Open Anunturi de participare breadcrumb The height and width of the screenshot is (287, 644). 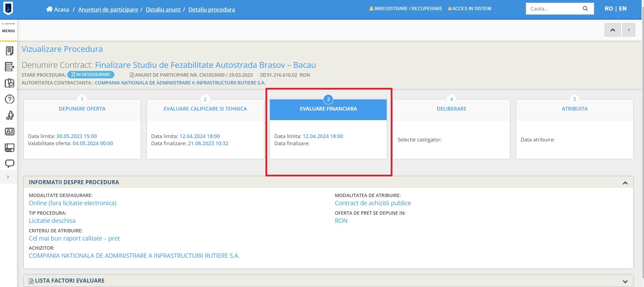coord(108,9)
